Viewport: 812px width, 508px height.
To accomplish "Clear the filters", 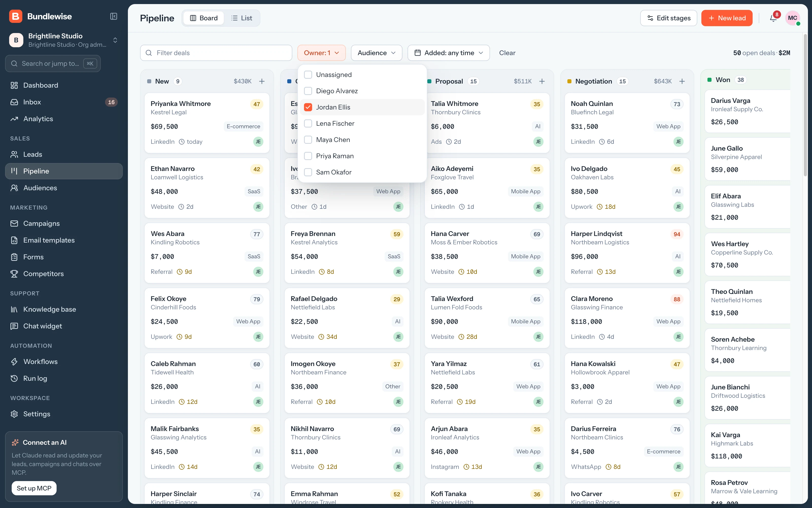I will [x=507, y=53].
